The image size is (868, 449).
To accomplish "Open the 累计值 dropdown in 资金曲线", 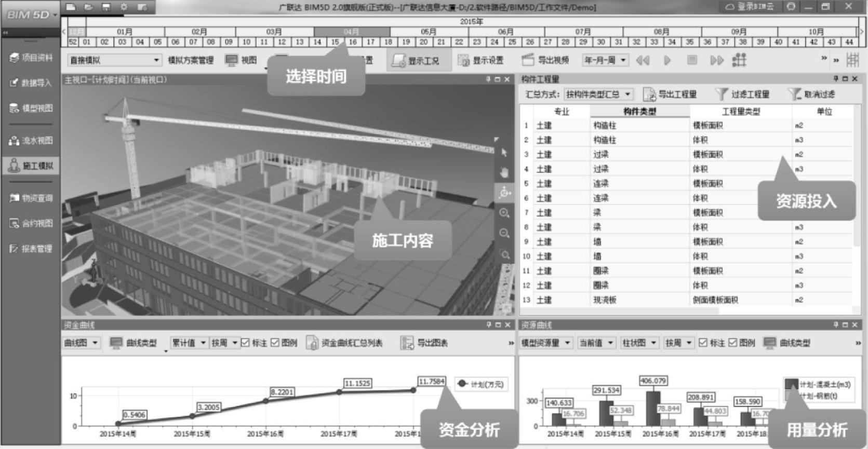I will pyautogui.click(x=189, y=343).
